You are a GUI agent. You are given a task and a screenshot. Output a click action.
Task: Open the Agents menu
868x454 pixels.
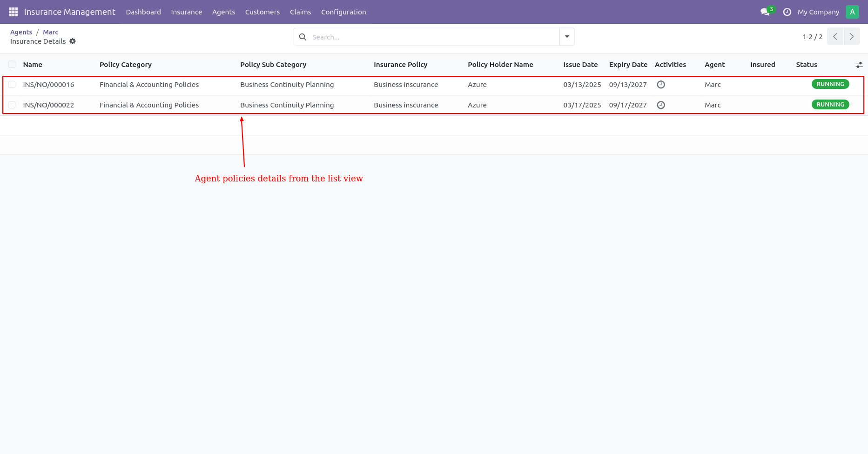pyautogui.click(x=223, y=12)
